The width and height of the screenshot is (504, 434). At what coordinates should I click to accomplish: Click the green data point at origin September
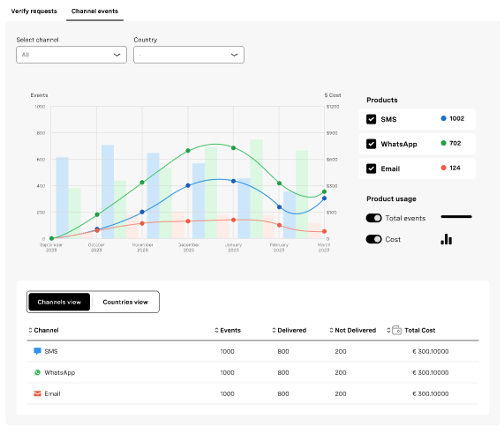[x=51, y=238]
